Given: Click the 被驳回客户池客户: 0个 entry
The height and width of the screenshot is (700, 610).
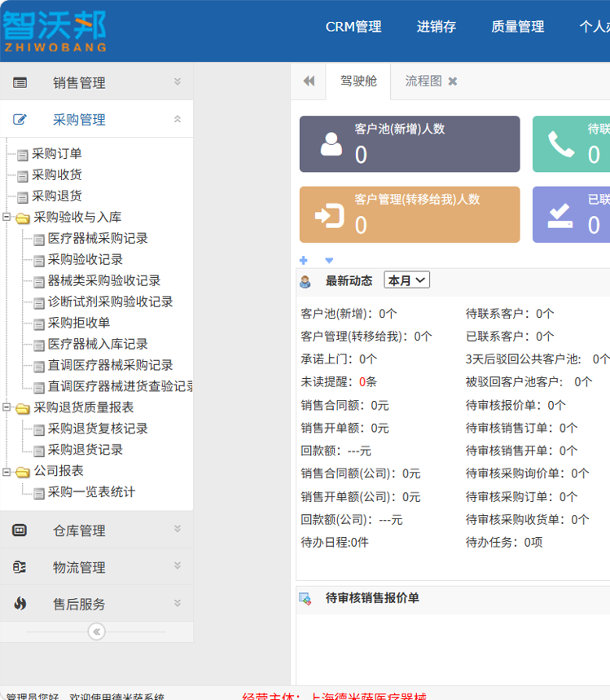Looking at the screenshot, I should pyautogui.click(x=529, y=382).
